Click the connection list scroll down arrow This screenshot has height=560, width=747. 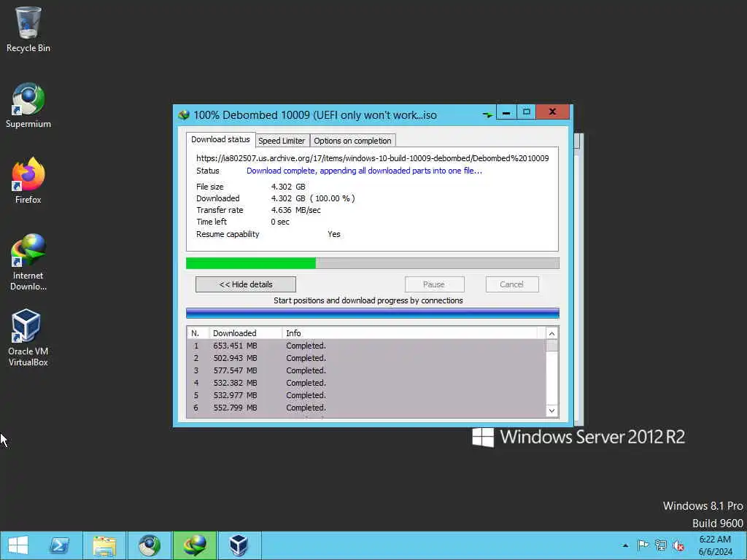tap(551, 411)
